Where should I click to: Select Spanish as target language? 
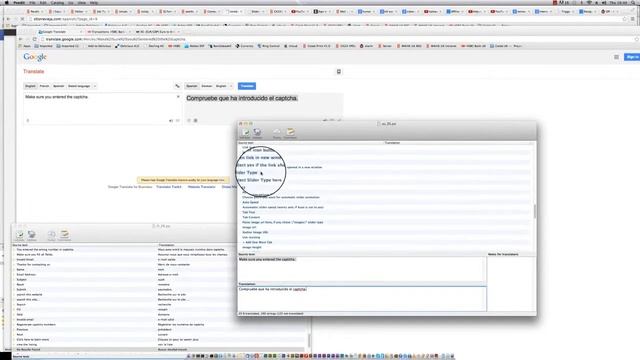[191, 86]
